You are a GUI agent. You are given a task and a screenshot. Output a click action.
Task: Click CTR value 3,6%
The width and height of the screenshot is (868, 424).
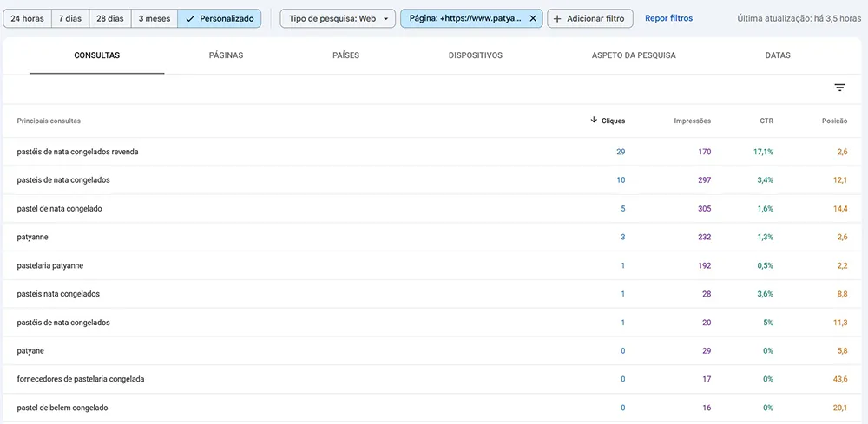pos(765,294)
